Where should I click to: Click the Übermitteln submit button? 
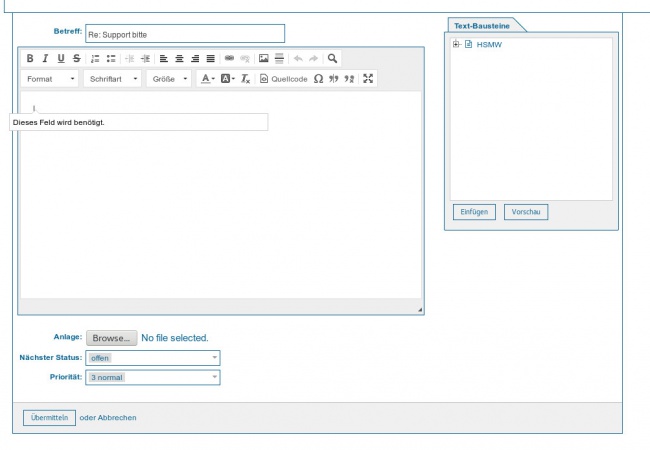tap(49, 417)
